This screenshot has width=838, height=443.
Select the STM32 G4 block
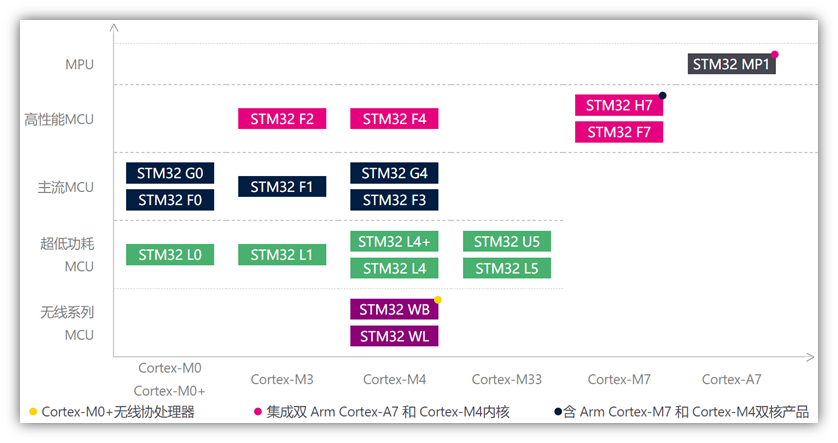point(394,173)
